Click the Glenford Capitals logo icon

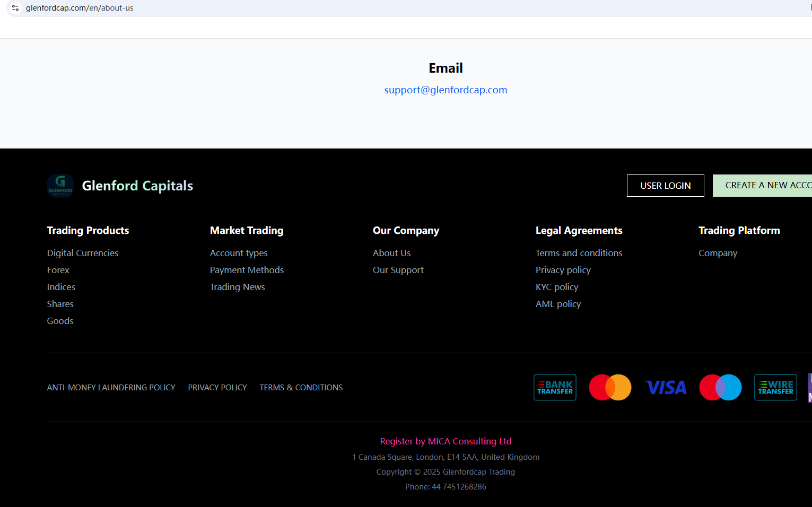click(x=60, y=186)
